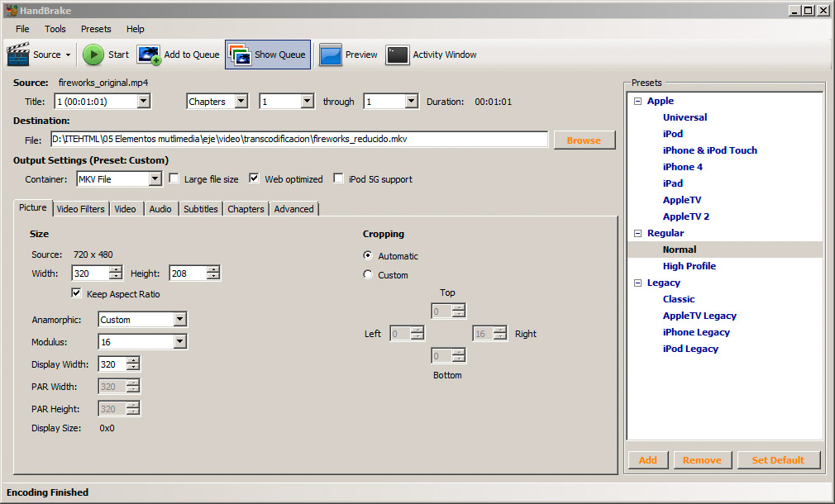
Task: Click the Show Queue icon
Action: (x=240, y=55)
